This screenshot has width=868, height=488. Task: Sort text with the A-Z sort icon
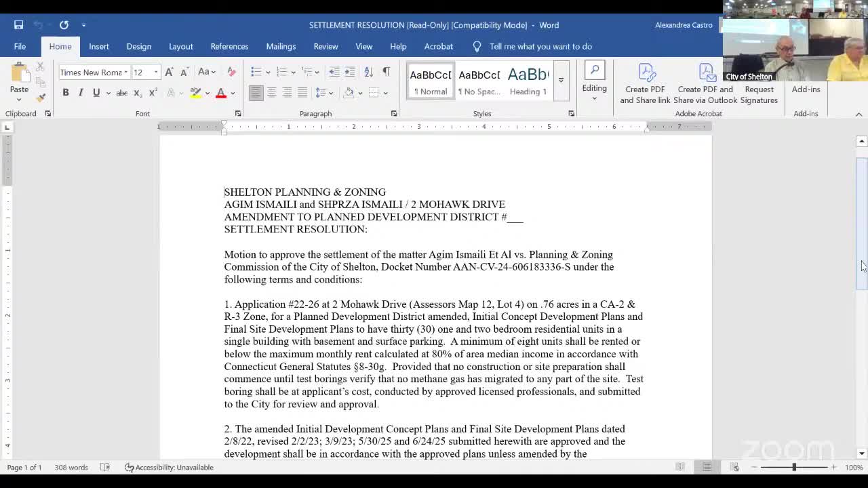pyautogui.click(x=368, y=73)
